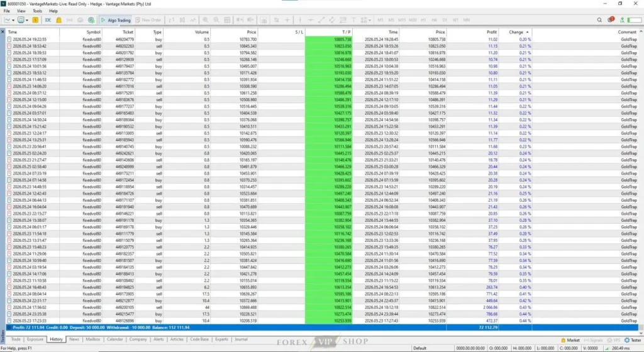Click the zoom in magnifier icon
Viewport: 644px width, 352px height.
[x=206, y=19]
